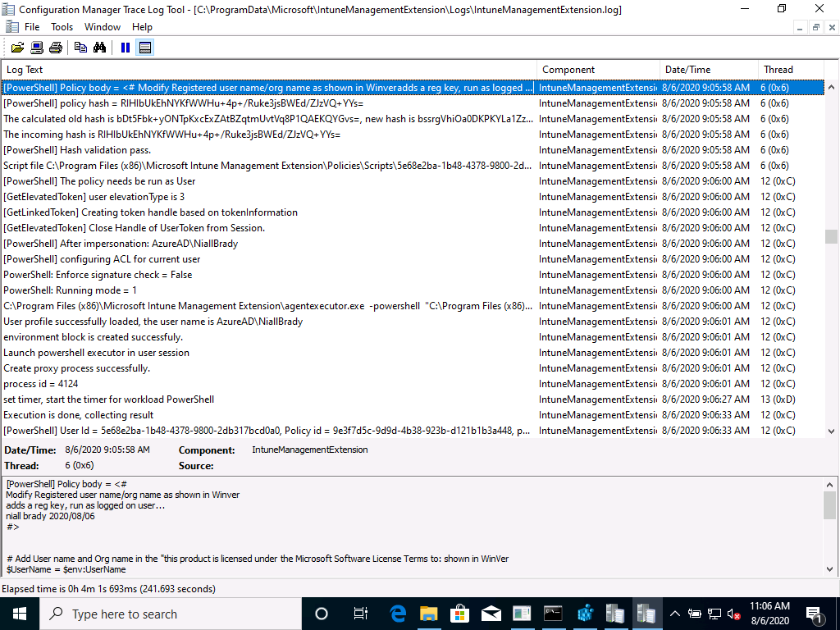Select the highlighted 'Policy body' first log row
The height and width of the screenshot is (630, 840).
click(413, 88)
